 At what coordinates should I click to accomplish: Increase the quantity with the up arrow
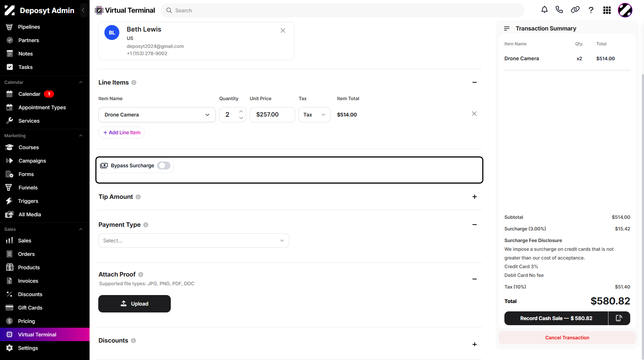pos(241,111)
